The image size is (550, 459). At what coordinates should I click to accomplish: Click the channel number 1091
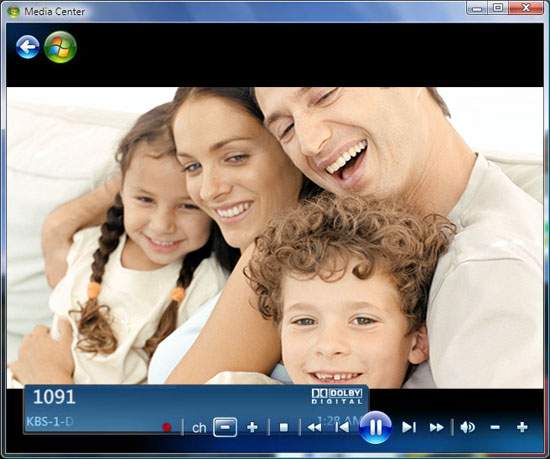click(x=54, y=397)
